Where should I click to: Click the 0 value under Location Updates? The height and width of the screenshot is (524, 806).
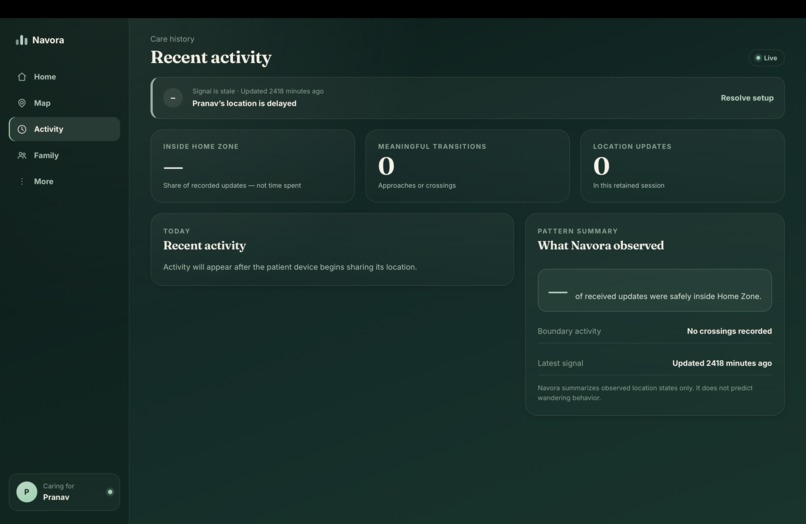(601, 166)
